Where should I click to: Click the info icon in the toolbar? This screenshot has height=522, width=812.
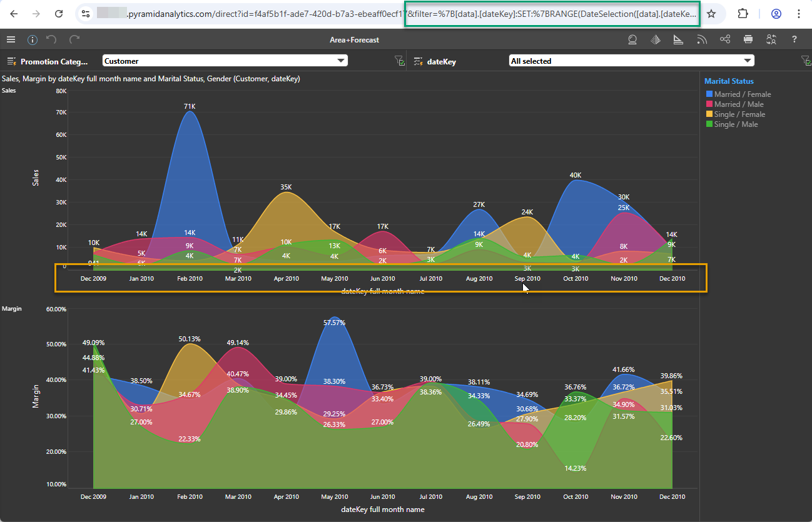(x=33, y=39)
